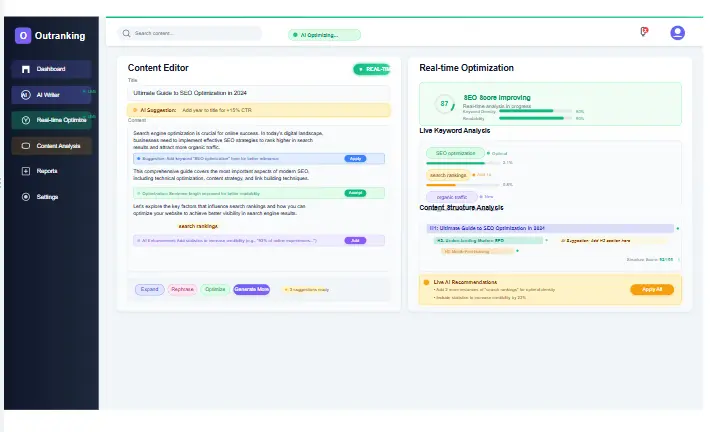This screenshot has height=432, width=717.
Task: Go to the Dashboard menu label
Action: pos(51,69)
